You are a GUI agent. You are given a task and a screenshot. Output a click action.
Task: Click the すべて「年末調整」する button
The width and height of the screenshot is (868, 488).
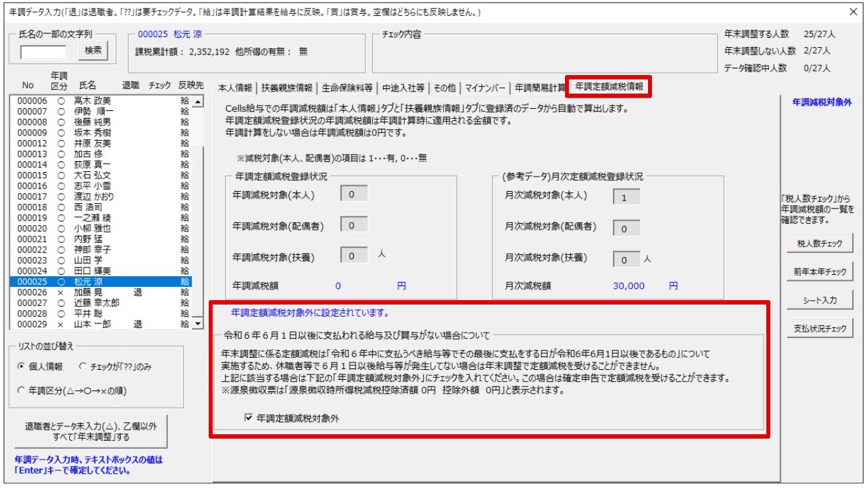[x=90, y=432]
